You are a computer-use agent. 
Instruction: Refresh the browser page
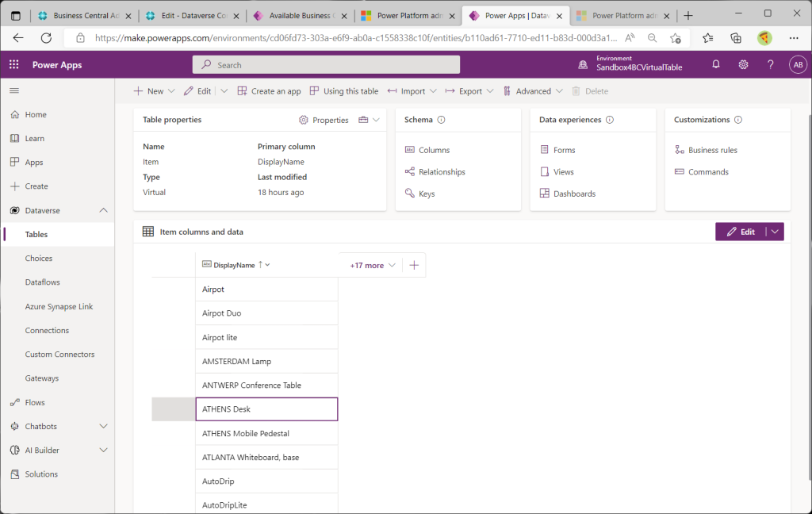click(x=46, y=38)
